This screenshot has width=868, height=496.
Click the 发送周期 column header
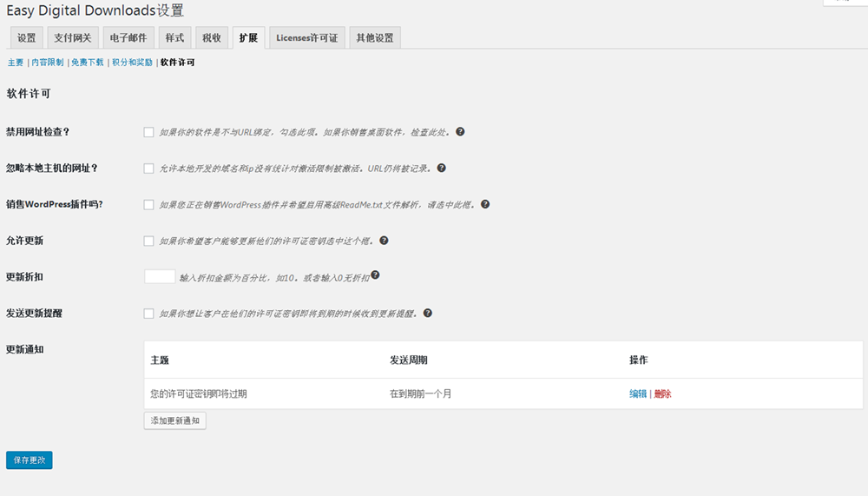tap(409, 360)
